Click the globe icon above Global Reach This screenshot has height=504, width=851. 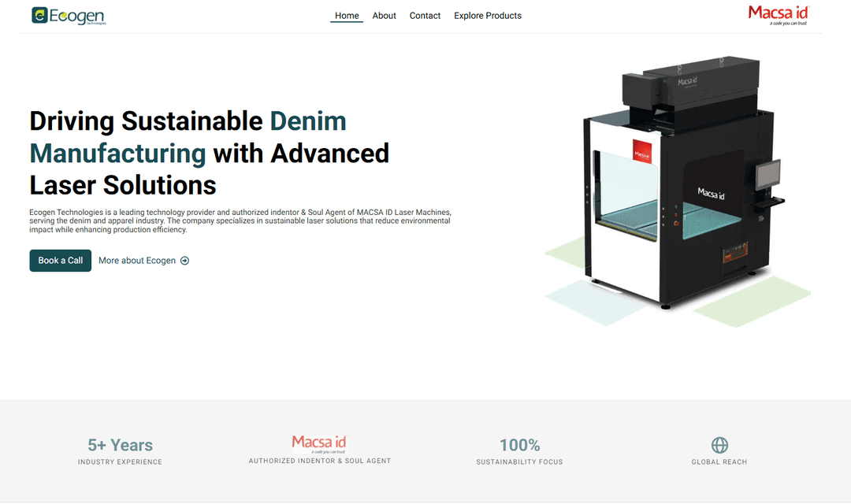click(719, 445)
